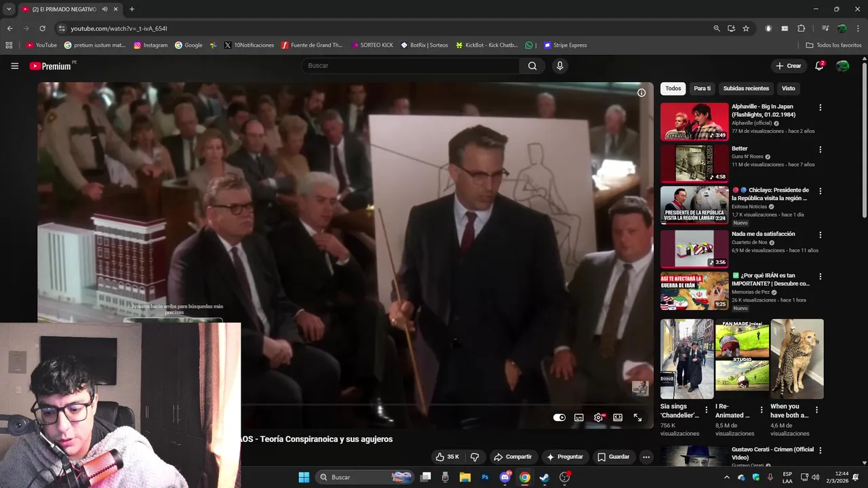Viewport: 868px width, 488px height.
Task: Bookmark this page with the star icon
Action: (x=746, y=28)
